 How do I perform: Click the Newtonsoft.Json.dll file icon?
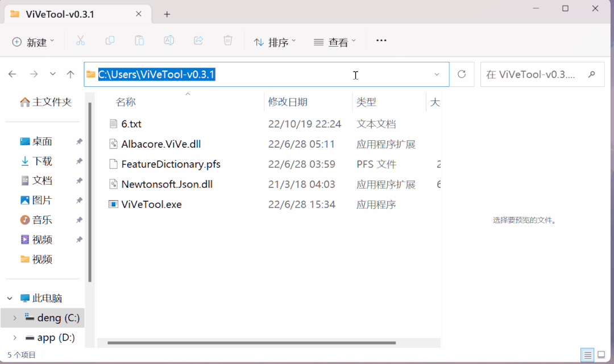[x=113, y=184]
